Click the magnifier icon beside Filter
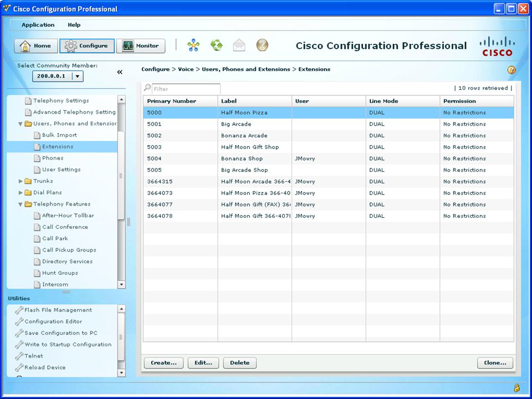The image size is (532, 399). 147,88
